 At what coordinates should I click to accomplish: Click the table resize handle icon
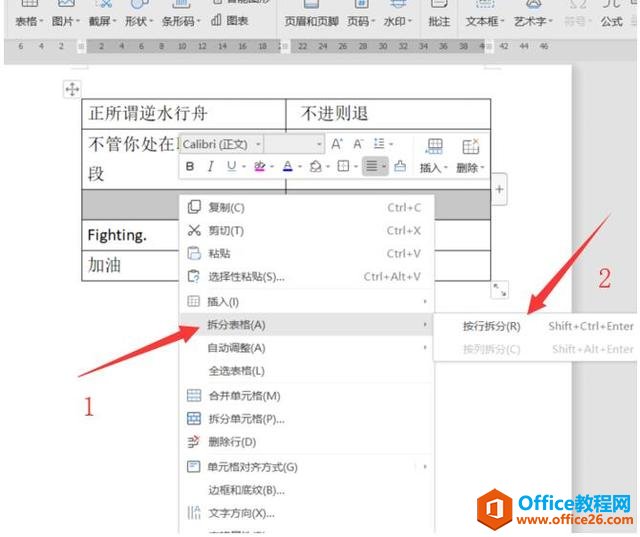point(500,290)
